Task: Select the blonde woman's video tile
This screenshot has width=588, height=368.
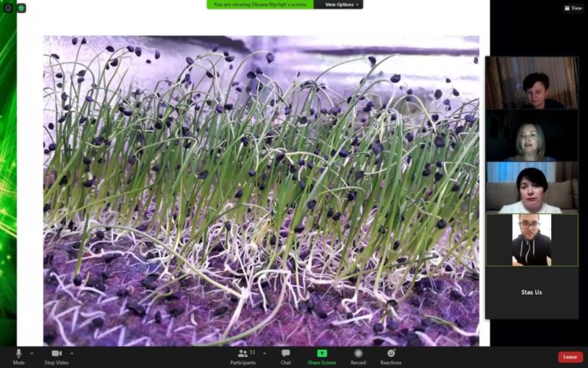Action: coord(531,135)
